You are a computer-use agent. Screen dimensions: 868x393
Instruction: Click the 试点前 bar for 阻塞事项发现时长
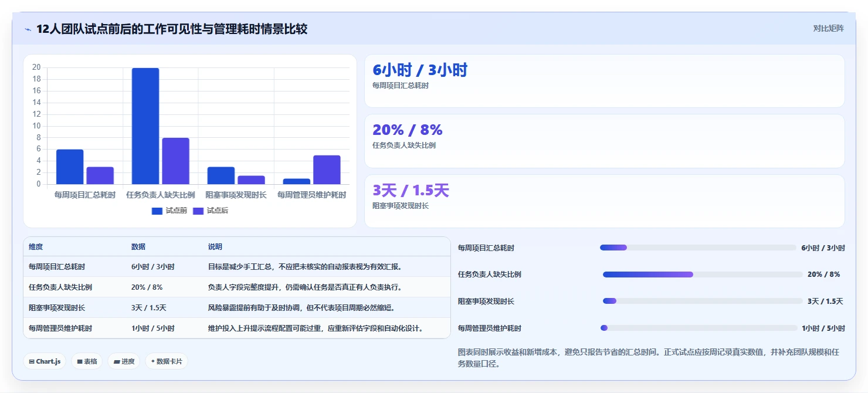tap(221, 176)
